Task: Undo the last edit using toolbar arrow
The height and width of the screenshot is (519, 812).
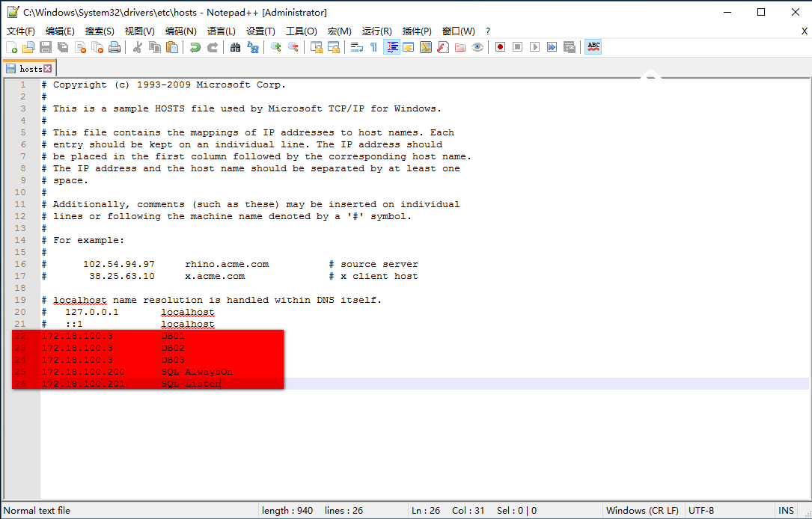Action: click(195, 46)
